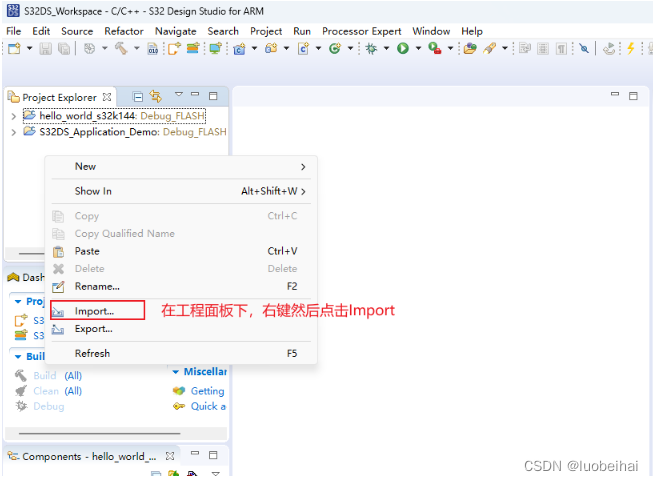The width and height of the screenshot is (653, 481).
Task: Choose Import... from the context menu
Action: (181, 311)
